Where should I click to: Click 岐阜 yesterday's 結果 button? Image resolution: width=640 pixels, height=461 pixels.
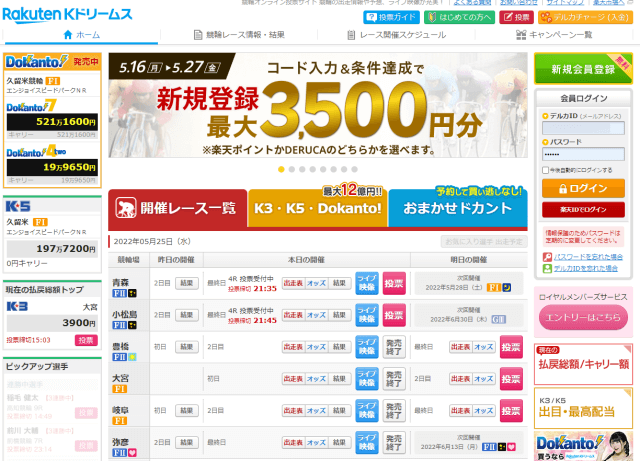(x=187, y=410)
